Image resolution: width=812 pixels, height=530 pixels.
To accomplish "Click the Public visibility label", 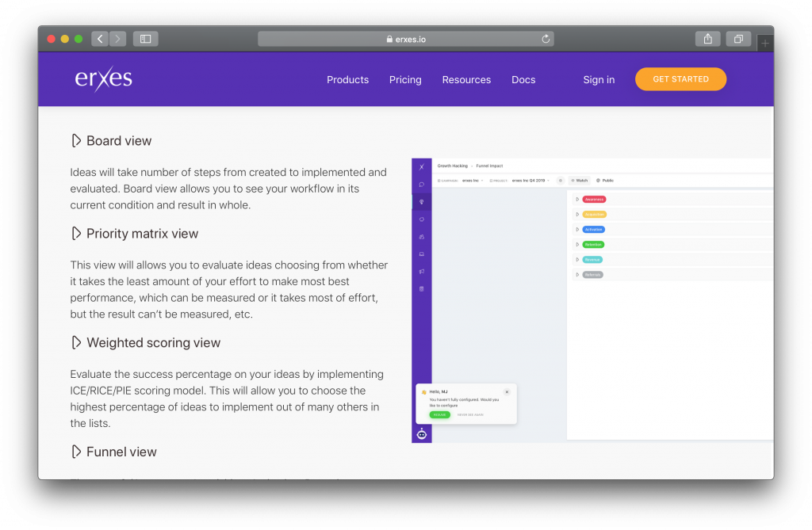I will click(x=605, y=181).
